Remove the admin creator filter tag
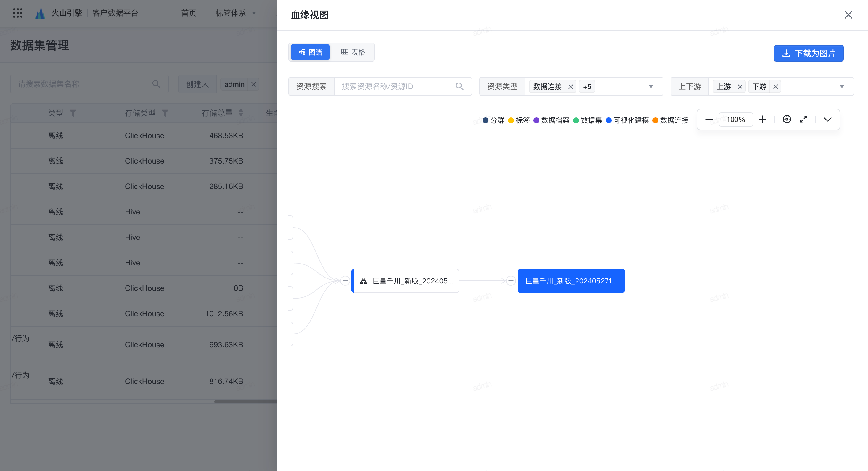This screenshot has height=471, width=868. pos(254,84)
